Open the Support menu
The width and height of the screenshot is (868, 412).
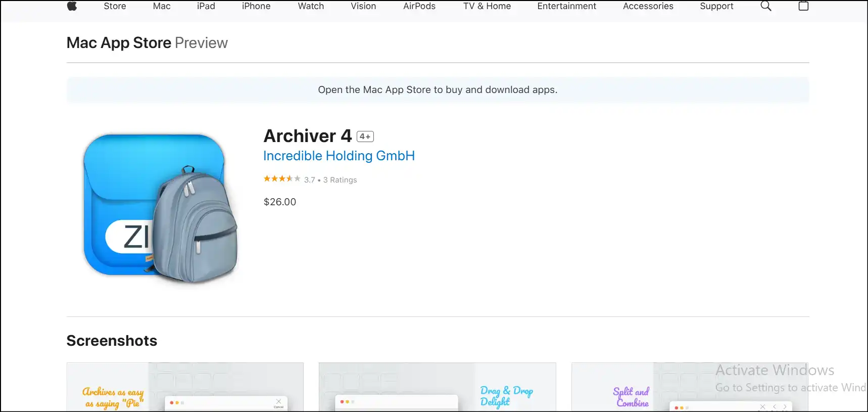click(x=716, y=6)
